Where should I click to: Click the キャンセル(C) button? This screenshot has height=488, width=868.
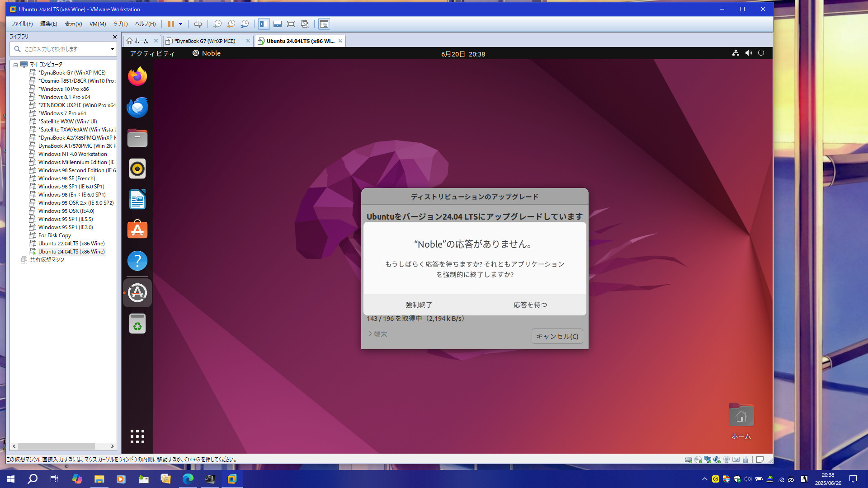tap(557, 336)
